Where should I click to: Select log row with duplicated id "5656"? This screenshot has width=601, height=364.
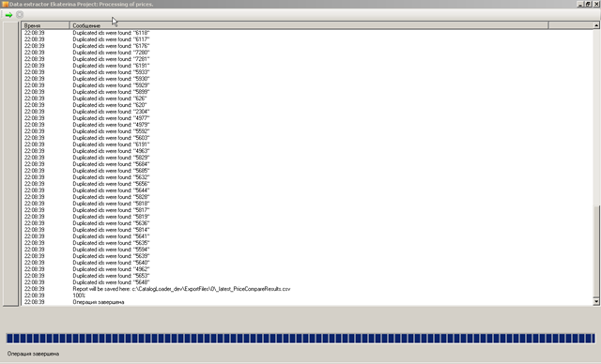pyautogui.click(x=307, y=184)
